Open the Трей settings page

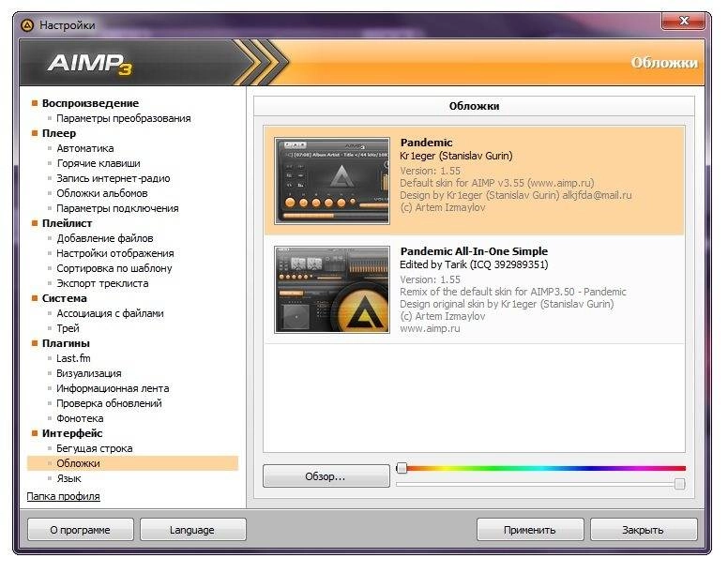[x=68, y=328]
